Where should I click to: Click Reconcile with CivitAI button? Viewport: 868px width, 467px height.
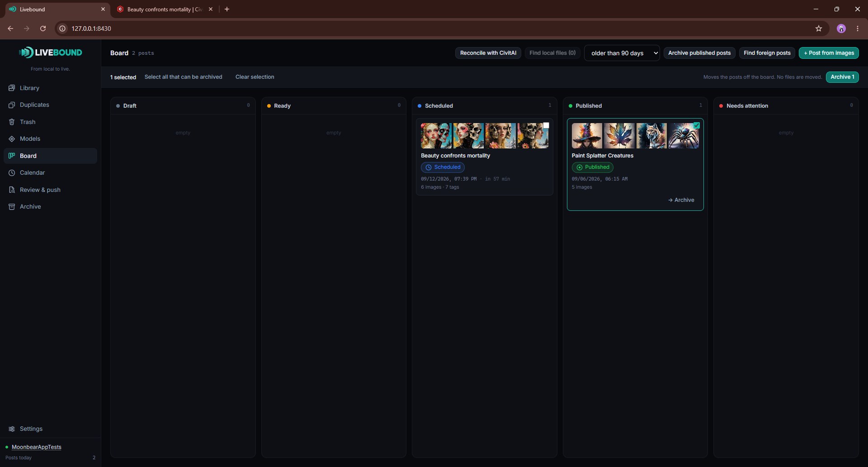point(488,53)
